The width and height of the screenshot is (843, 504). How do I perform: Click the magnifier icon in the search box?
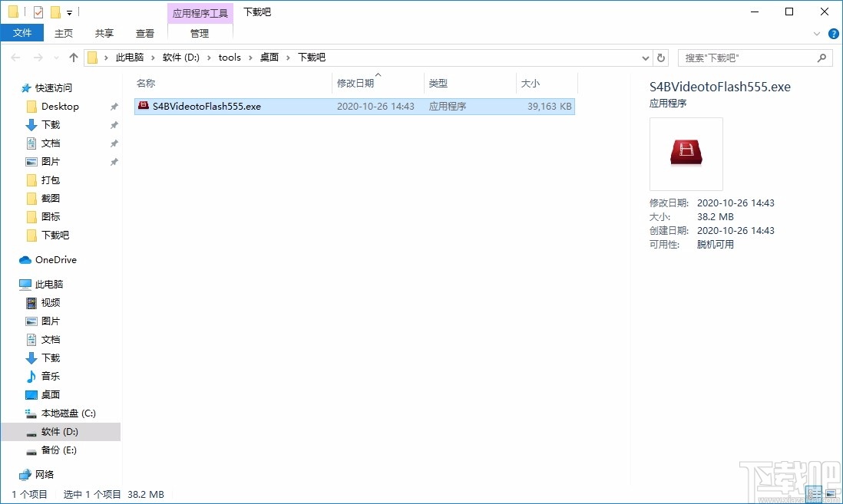tap(822, 57)
